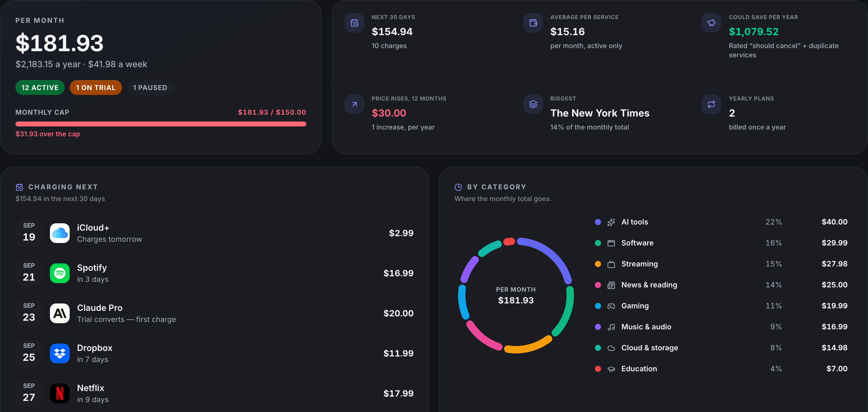The image size is (868, 412).
Task: Click the calendar icon beside Next 30 Days
Action: point(354,23)
